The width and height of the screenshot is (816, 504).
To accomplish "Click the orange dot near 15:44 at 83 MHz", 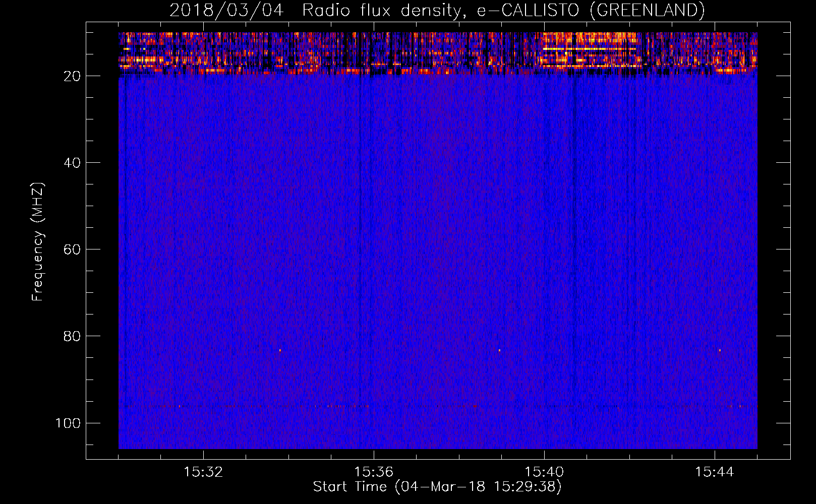I will coord(720,350).
